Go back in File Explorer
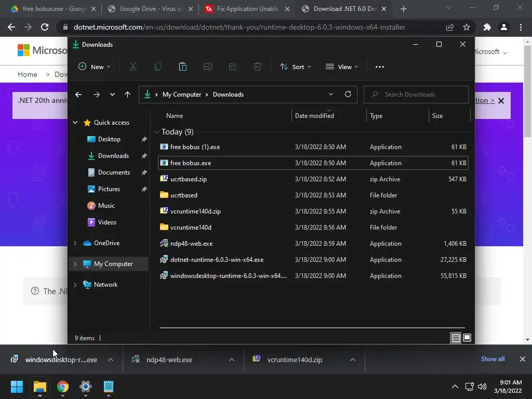Image resolution: width=532 pixels, height=399 pixels. click(78, 95)
